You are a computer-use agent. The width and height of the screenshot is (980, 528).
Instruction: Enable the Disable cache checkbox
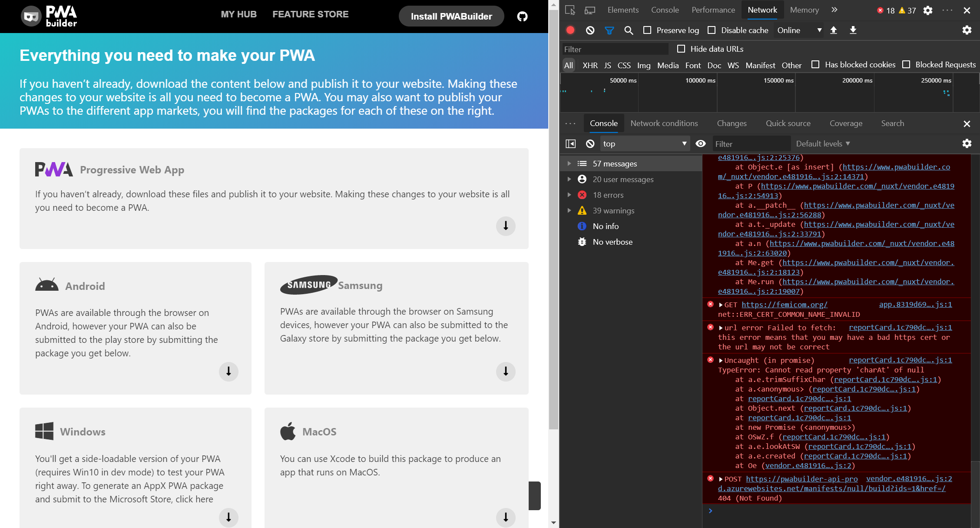pos(712,30)
